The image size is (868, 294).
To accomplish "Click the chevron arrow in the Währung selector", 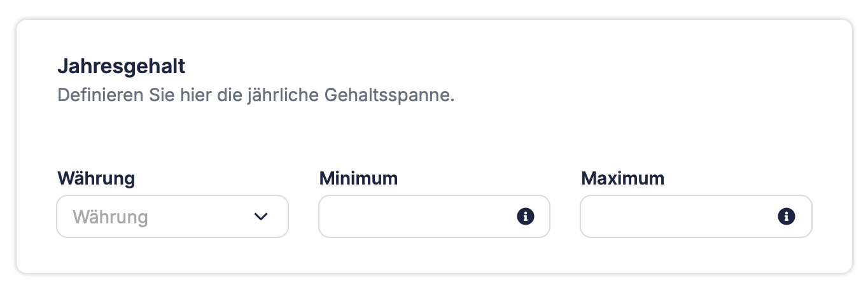I will [261, 216].
